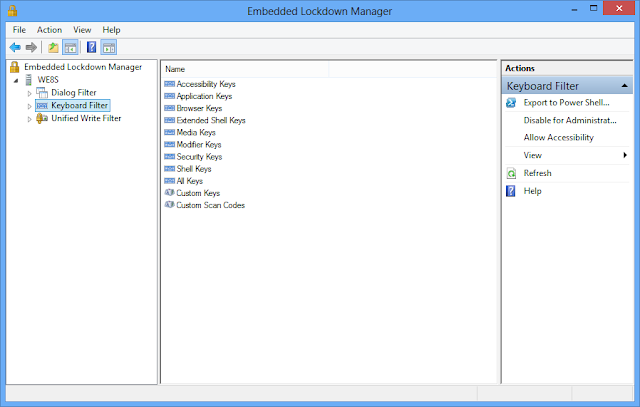Collapse the WE8S tree node
Viewport: 640px width, 407px height.
coord(16,81)
